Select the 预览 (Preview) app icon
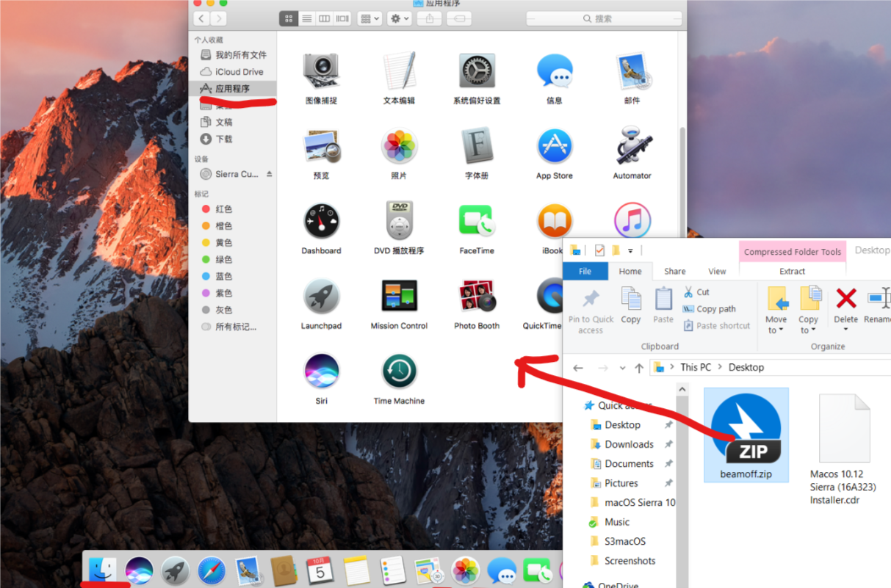 pyautogui.click(x=321, y=146)
